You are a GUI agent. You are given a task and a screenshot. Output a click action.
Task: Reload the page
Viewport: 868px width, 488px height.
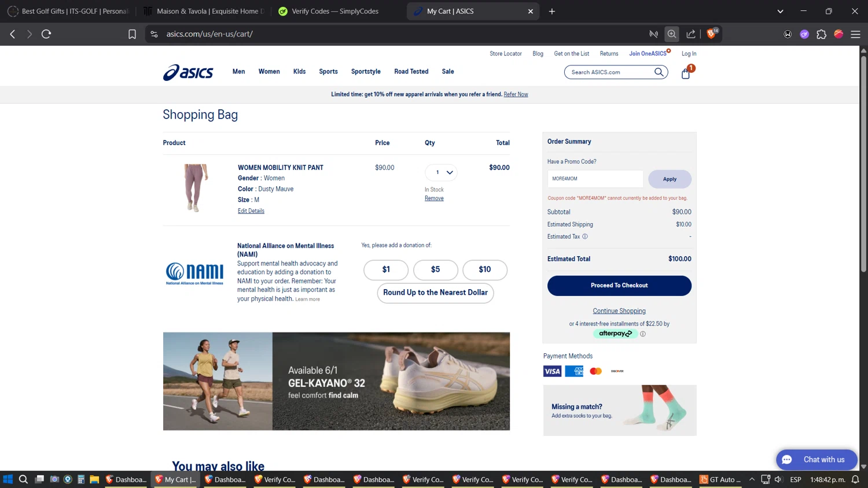tap(46, 34)
